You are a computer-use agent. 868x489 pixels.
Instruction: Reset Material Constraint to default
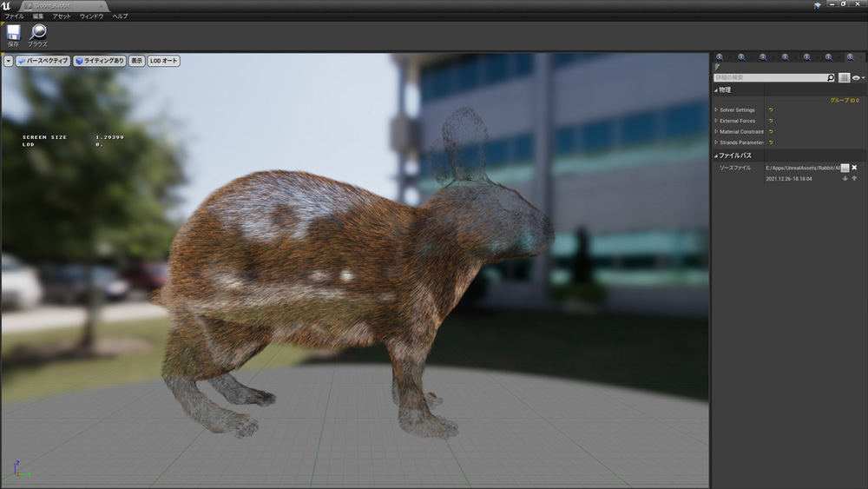click(771, 132)
